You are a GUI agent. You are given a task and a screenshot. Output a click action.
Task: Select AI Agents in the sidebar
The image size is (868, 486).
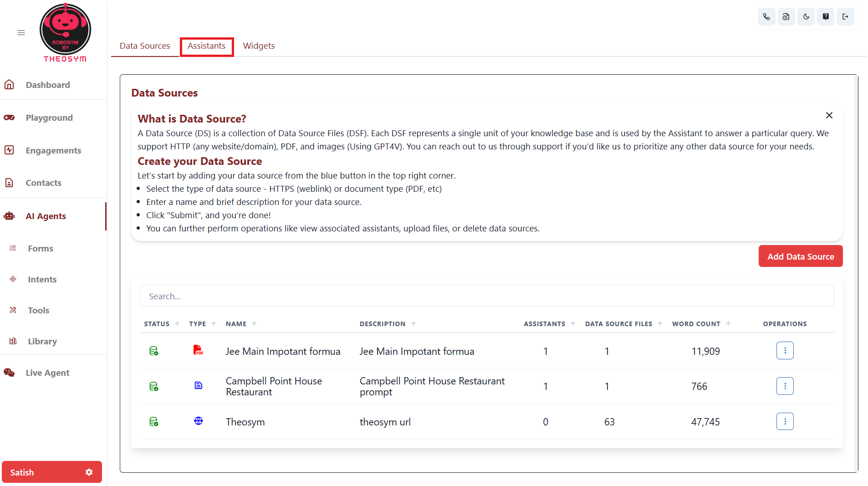click(46, 216)
